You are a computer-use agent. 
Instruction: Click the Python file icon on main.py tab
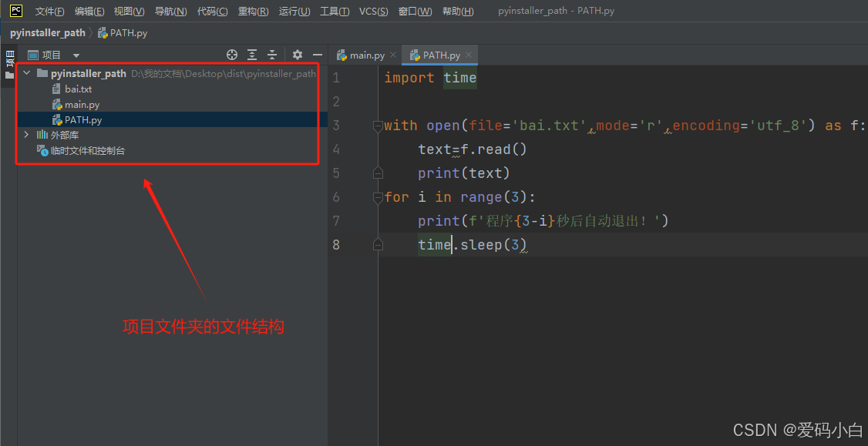pyautogui.click(x=341, y=55)
